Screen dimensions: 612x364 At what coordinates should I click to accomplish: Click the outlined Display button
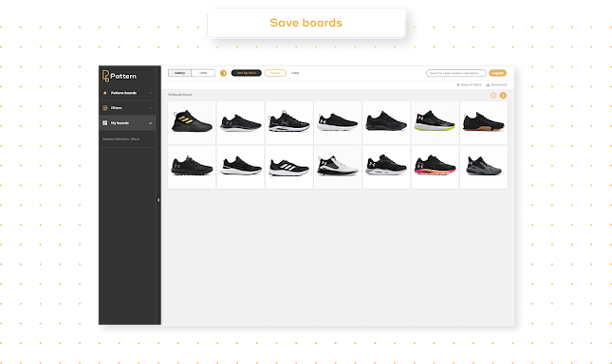pos(275,73)
